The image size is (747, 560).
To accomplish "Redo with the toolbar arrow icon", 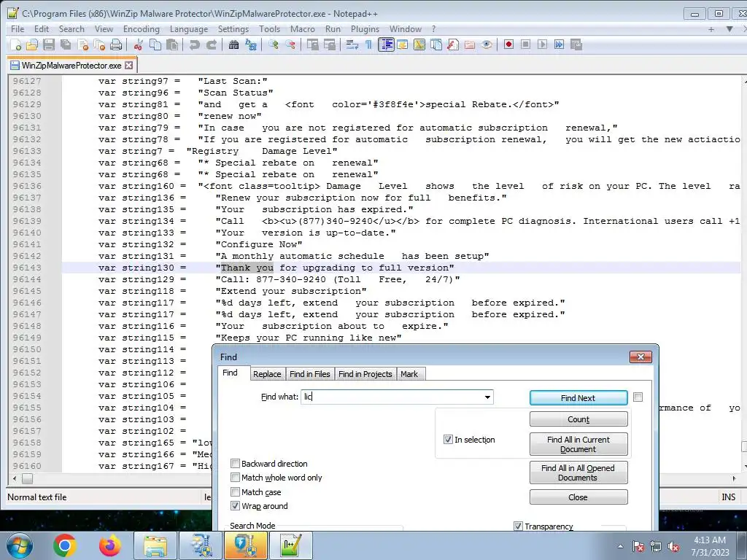I will (212, 44).
